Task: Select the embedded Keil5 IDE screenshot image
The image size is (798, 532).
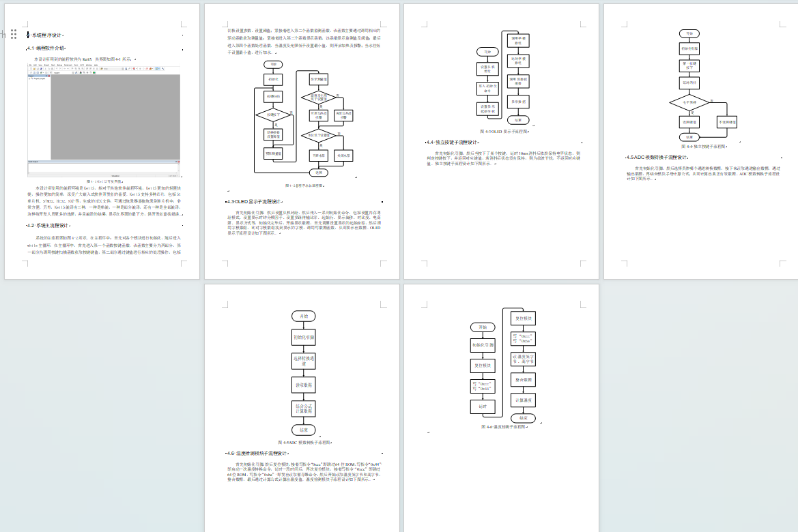Action: pyautogui.click(x=104, y=121)
